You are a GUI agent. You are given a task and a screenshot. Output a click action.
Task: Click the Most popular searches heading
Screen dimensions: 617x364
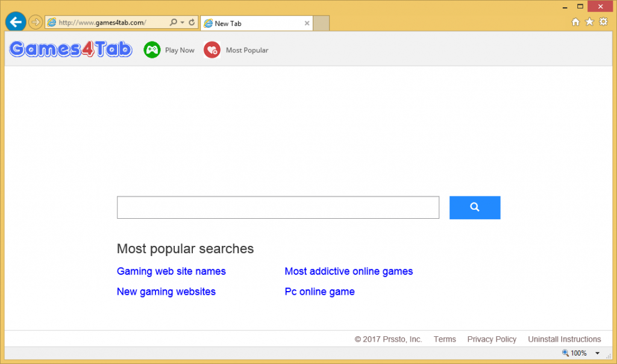click(186, 249)
